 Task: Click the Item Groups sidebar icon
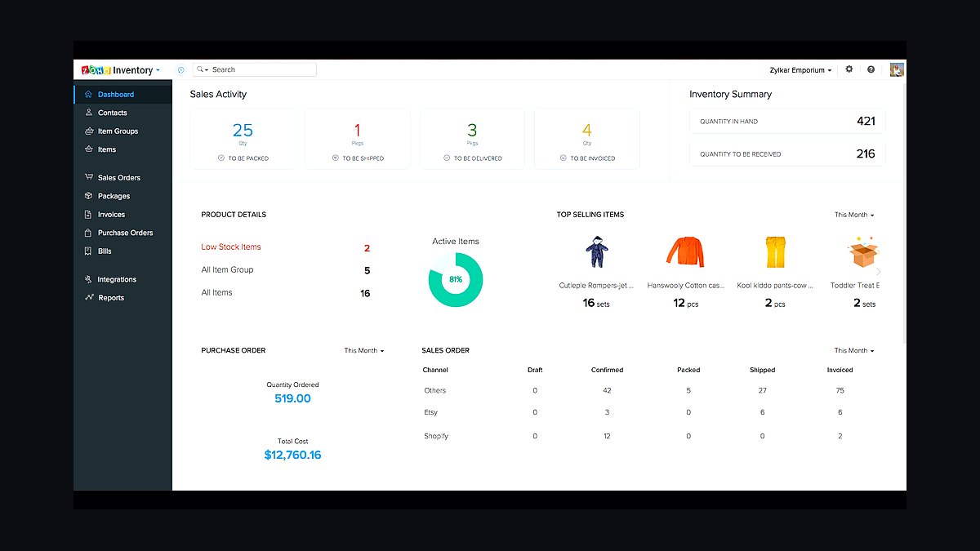tap(89, 131)
